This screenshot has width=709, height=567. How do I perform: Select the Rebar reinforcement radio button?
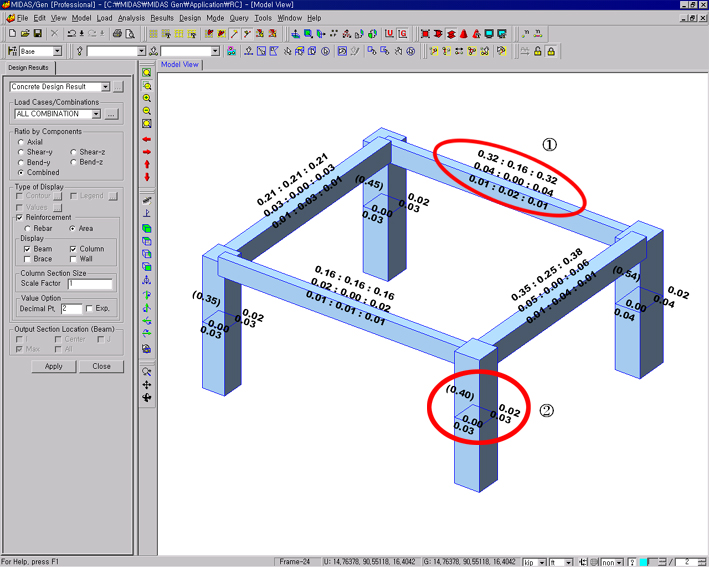tap(27, 228)
